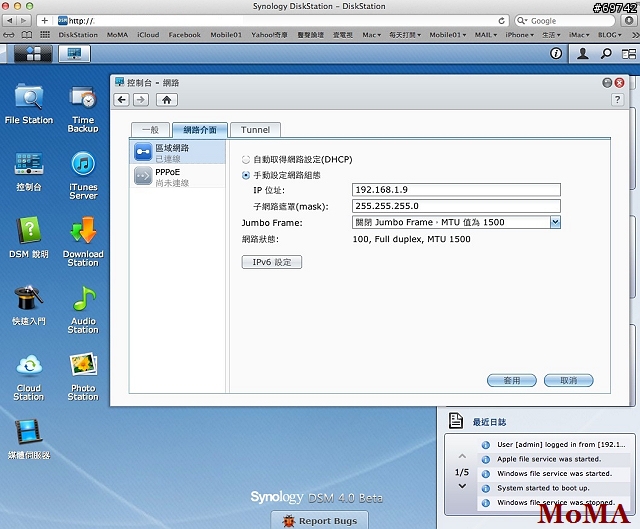Cancel changes with 取消 button
The height and width of the screenshot is (529, 640).
tap(569, 380)
